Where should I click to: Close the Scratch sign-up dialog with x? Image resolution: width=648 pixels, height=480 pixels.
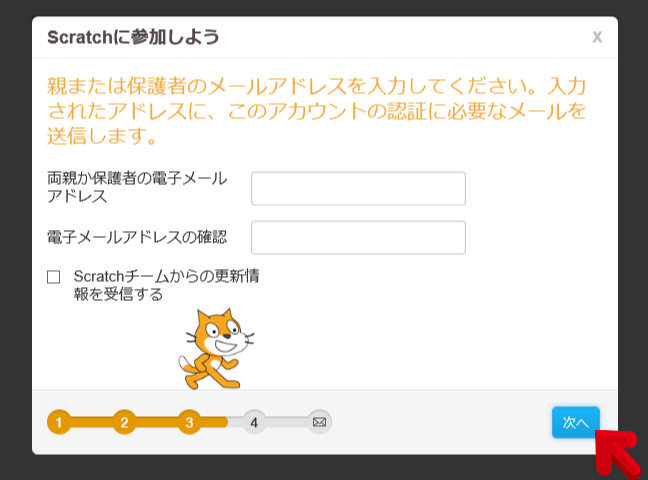[597, 37]
